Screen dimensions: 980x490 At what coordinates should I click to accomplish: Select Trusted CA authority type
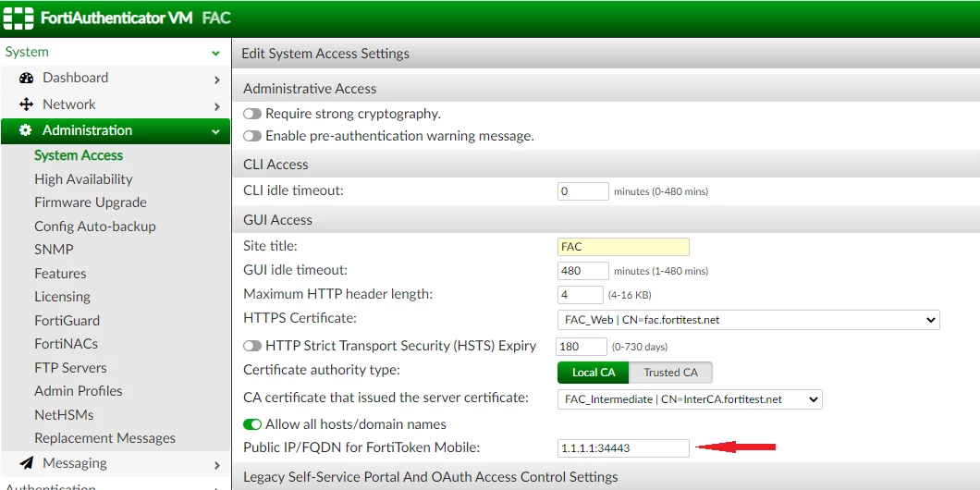tap(670, 373)
